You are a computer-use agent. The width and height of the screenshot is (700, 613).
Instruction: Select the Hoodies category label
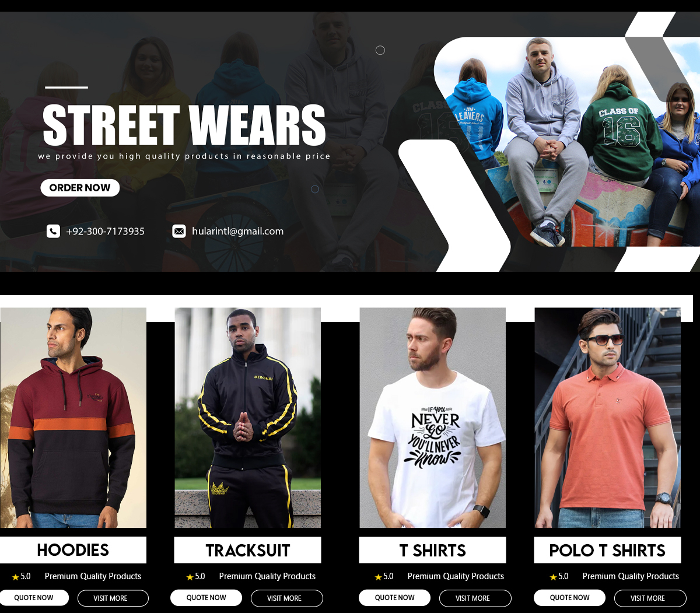click(x=73, y=550)
